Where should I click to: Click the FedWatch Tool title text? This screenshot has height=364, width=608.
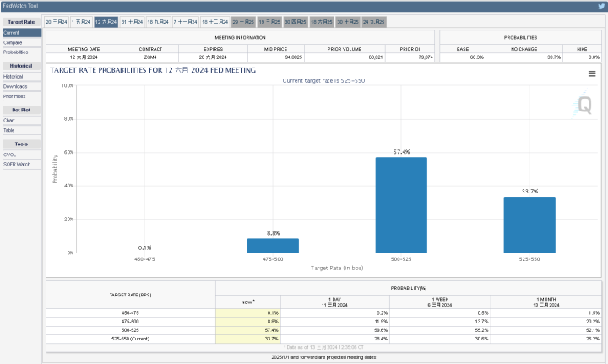20,6
